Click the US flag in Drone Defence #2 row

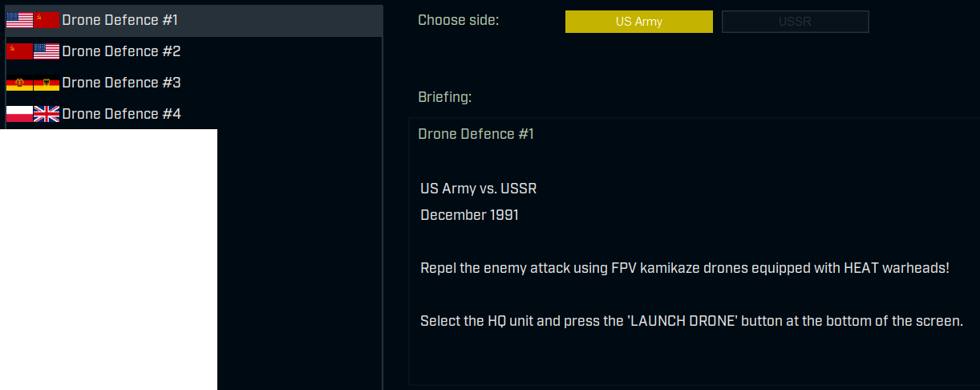[47, 51]
